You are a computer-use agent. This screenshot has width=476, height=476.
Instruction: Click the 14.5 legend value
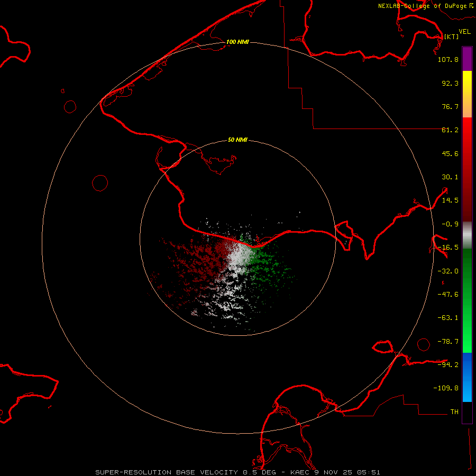tap(450, 200)
